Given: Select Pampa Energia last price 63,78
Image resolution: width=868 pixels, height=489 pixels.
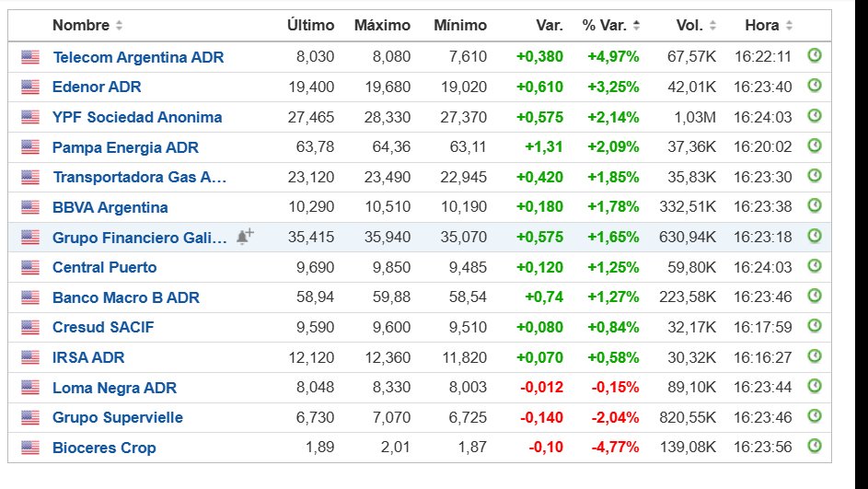Looking at the screenshot, I should pos(316,147).
